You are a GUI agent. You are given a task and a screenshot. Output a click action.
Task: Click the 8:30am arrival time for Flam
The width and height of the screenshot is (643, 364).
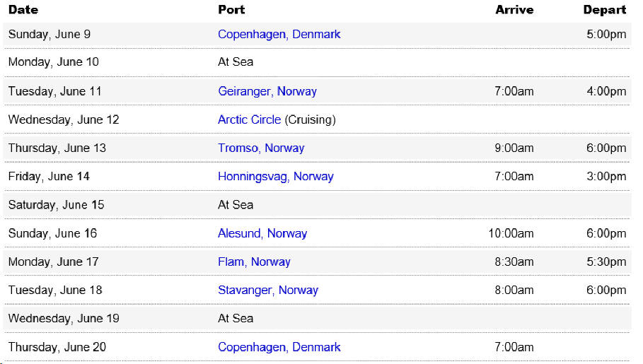tap(514, 262)
